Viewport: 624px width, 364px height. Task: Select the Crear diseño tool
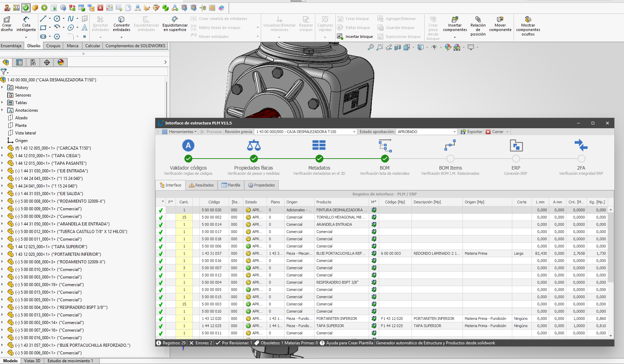click(7, 24)
